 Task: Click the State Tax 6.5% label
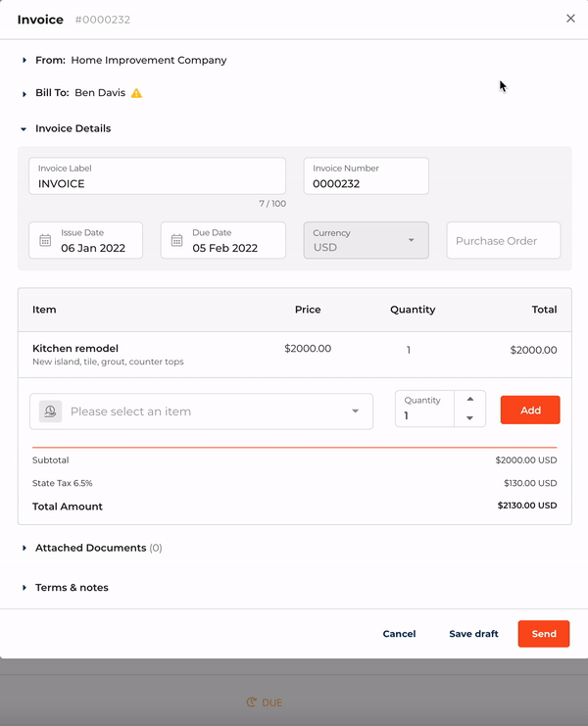(63, 483)
